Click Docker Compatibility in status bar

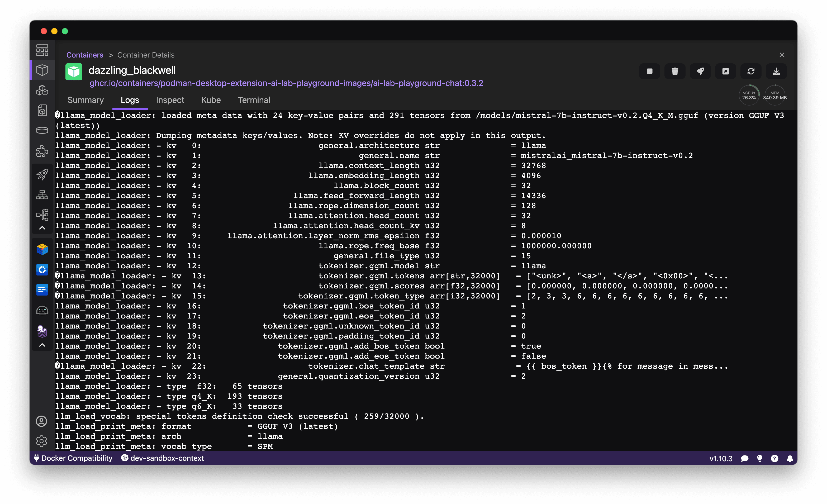tap(73, 458)
